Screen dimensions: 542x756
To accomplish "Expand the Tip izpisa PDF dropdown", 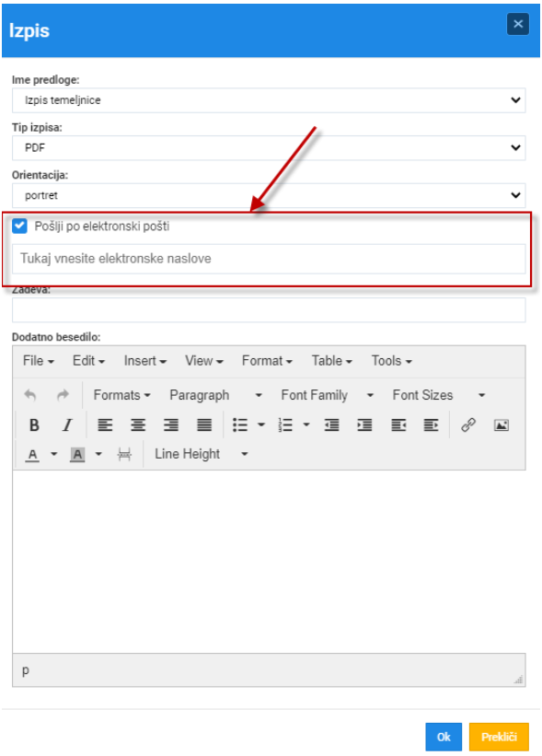I will coord(269,147).
